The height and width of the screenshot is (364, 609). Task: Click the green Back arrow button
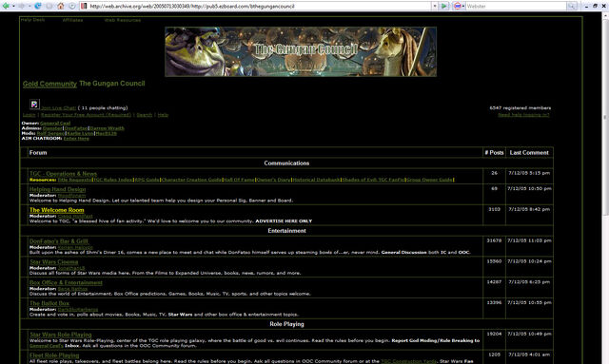coord(6,6)
